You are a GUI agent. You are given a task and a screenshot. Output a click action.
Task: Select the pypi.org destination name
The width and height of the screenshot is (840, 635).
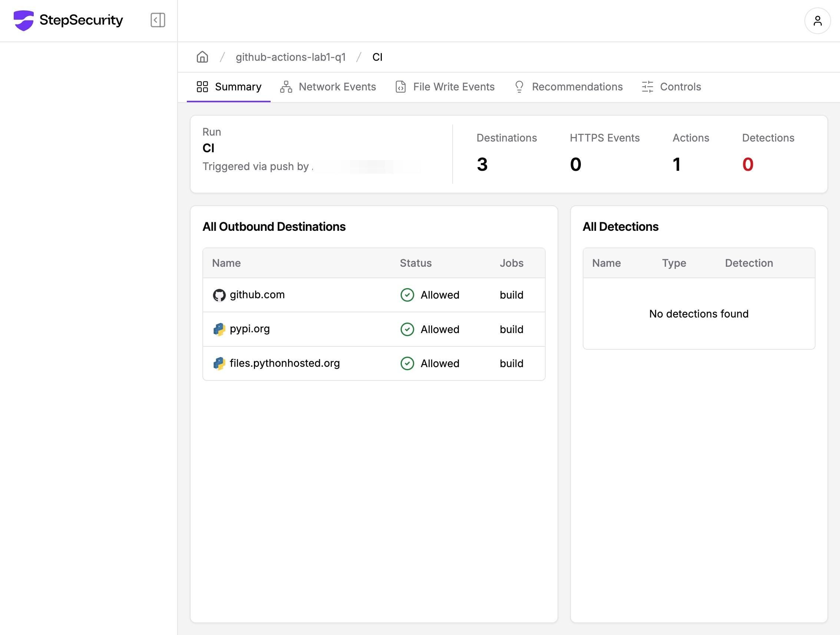click(x=249, y=329)
